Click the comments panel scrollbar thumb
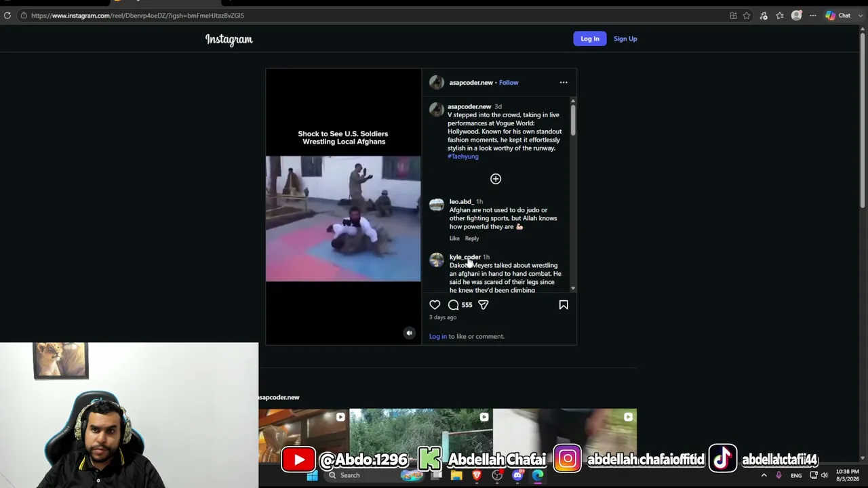The image size is (868, 488). (x=573, y=119)
